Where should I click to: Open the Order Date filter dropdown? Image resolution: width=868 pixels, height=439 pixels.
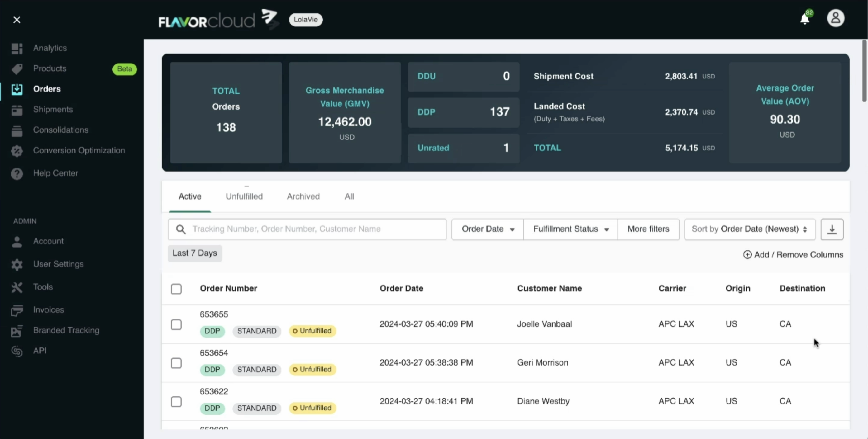pos(488,229)
